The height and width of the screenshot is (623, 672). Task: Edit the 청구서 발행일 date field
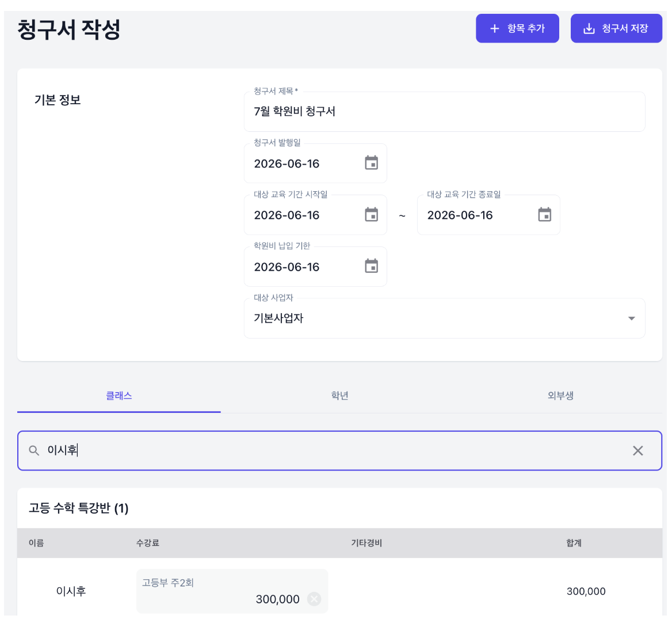[x=315, y=164]
